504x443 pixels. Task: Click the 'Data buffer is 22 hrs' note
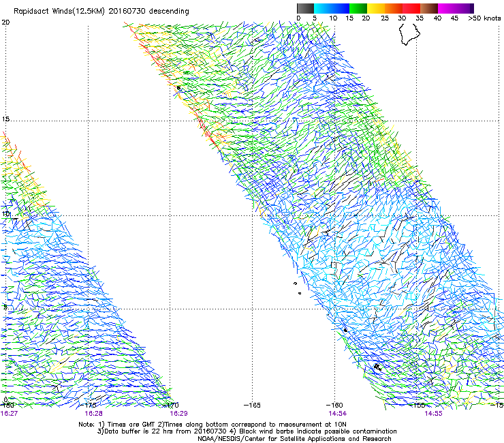tap(247, 431)
